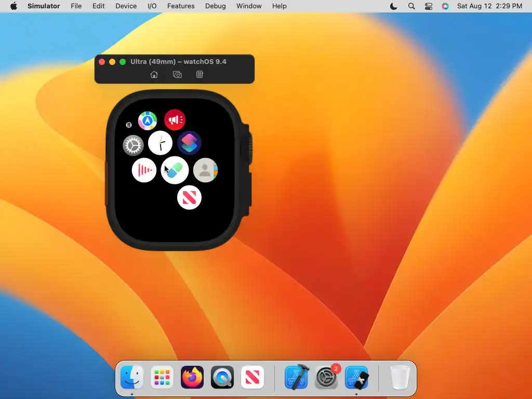Image resolution: width=532 pixels, height=399 pixels.
Task: Open Finder from the Dock
Action: pos(132,377)
